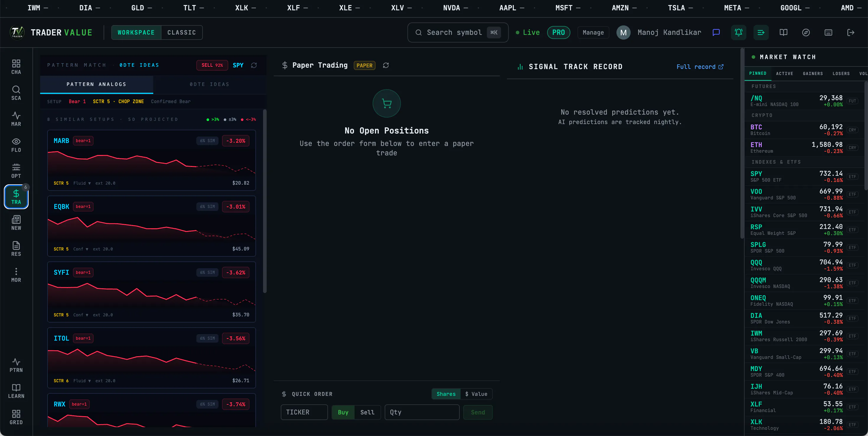
Task: Click the cart icon above No Open Positions
Action: tap(386, 103)
